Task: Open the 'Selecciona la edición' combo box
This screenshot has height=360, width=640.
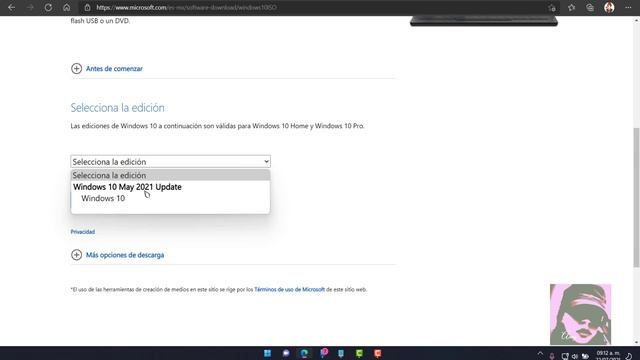Action: [170, 162]
